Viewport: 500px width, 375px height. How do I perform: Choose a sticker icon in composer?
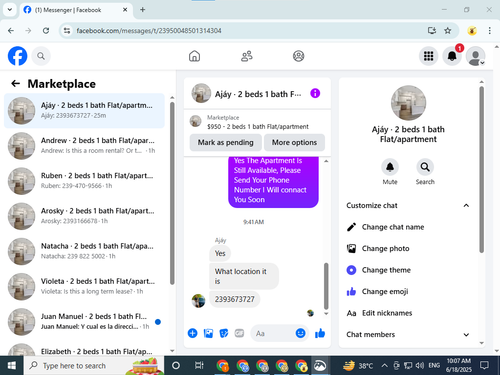coord(224,333)
